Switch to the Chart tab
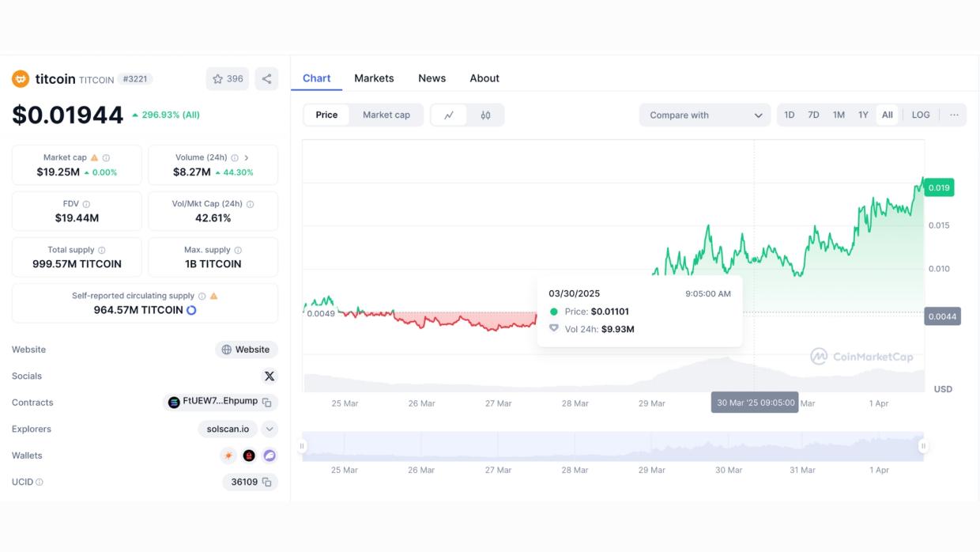The width and height of the screenshot is (980, 552). [316, 78]
